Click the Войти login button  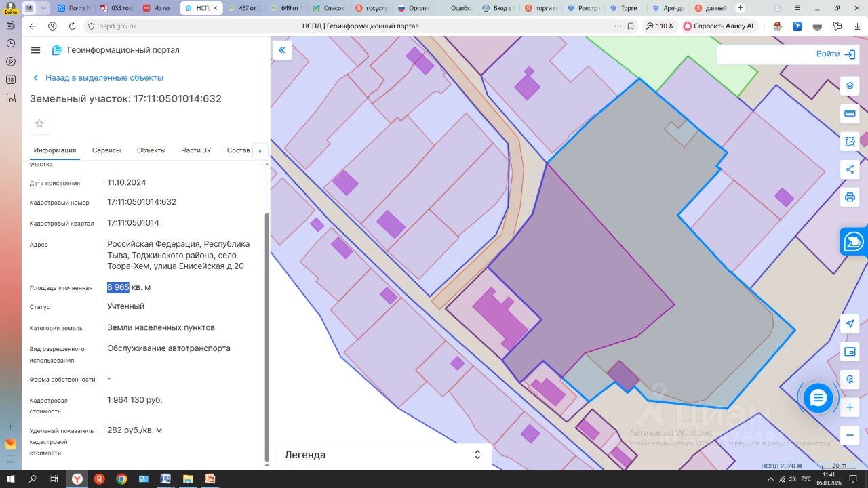[x=835, y=54]
